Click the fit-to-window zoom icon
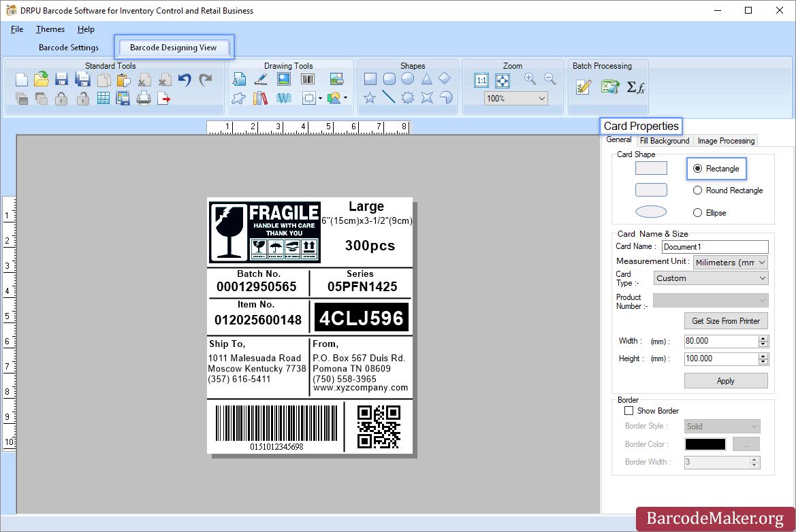796x532 pixels. coord(502,80)
